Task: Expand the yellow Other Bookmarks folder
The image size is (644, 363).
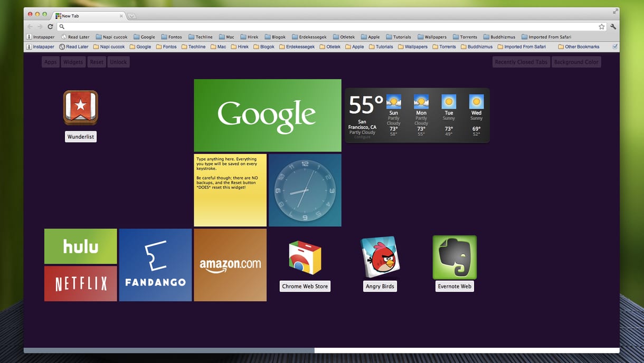Action: (579, 46)
